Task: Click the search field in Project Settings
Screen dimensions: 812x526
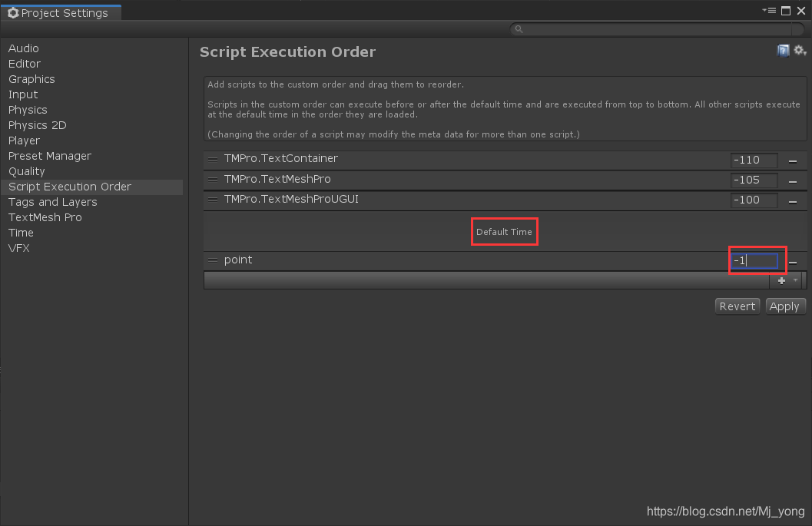Action: 657,29
